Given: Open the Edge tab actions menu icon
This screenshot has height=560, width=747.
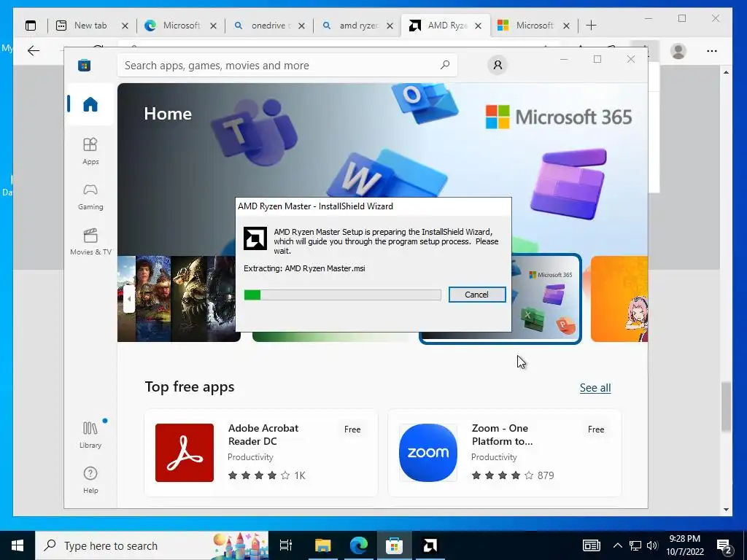Looking at the screenshot, I should [31, 26].
